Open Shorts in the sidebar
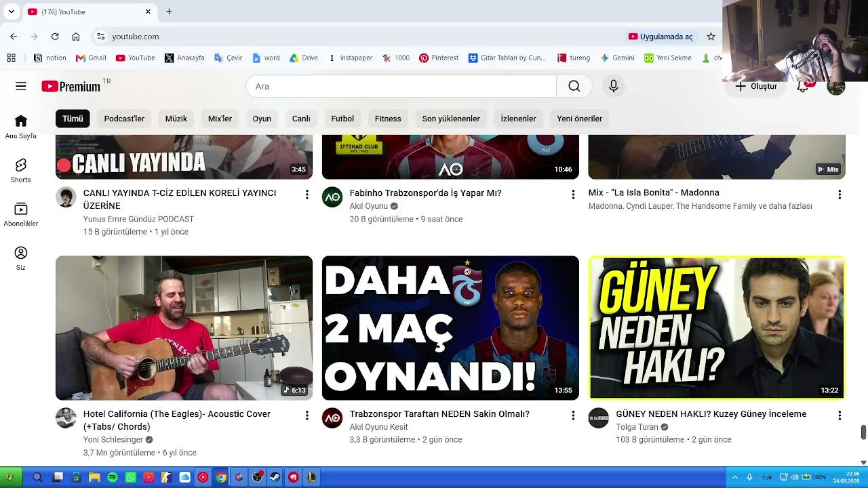The height and width of the screenshot is (488, 868). coord(21,171)
